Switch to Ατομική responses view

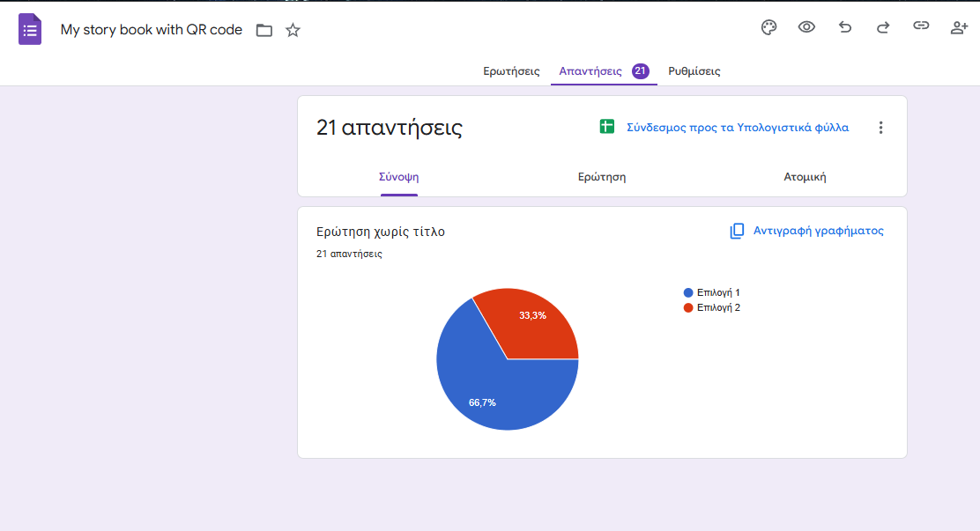tap(805, 177)
